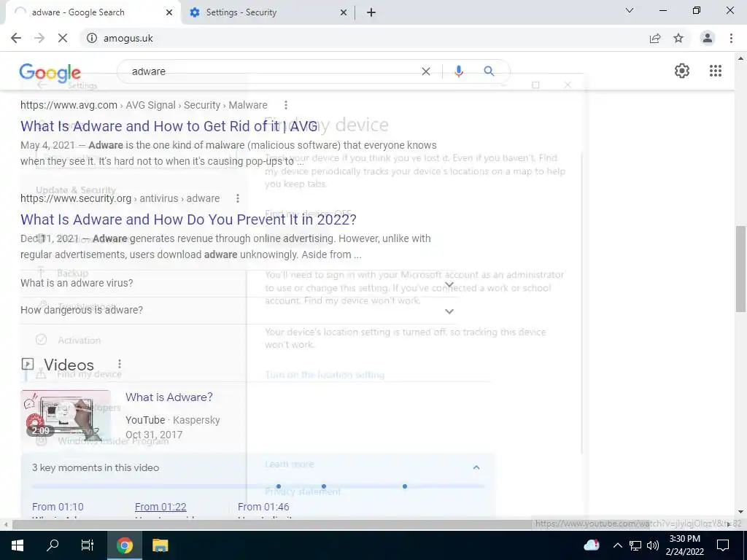The image size is (747, 560).
Task: Close the adware - Google Search tab
Action: (x=169, y=12)
